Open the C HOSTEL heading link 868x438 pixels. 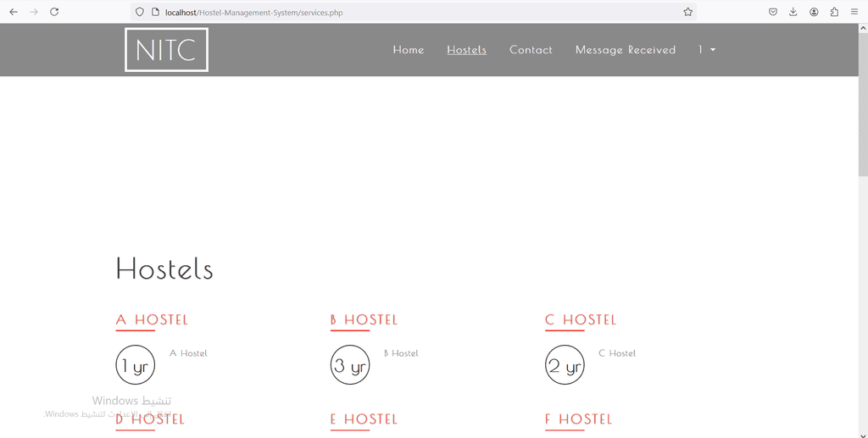pos(581,319)
